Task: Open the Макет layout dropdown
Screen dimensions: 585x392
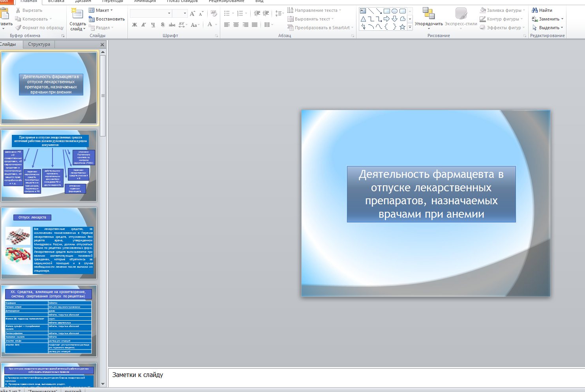Action: (x=101, y=10)
